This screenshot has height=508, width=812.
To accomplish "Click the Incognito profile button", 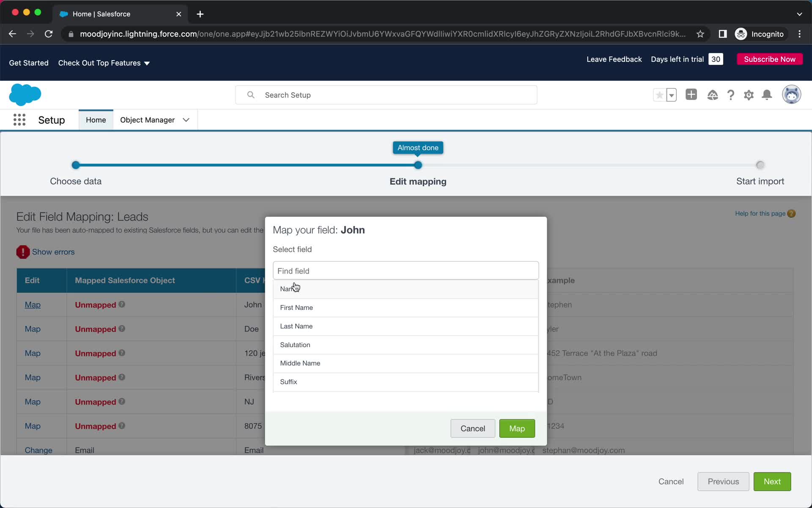I will pyautogui.click(x=760, y=34).
